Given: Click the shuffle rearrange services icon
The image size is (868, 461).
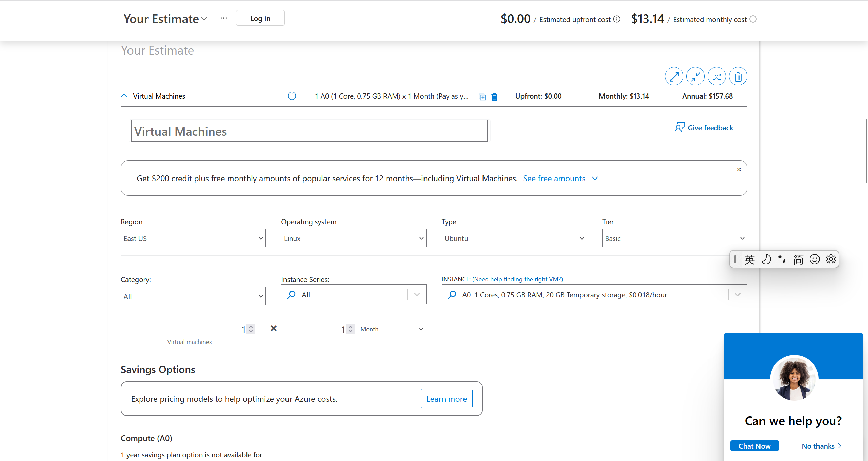Looking at the screenshot, I should pos(716,77).
